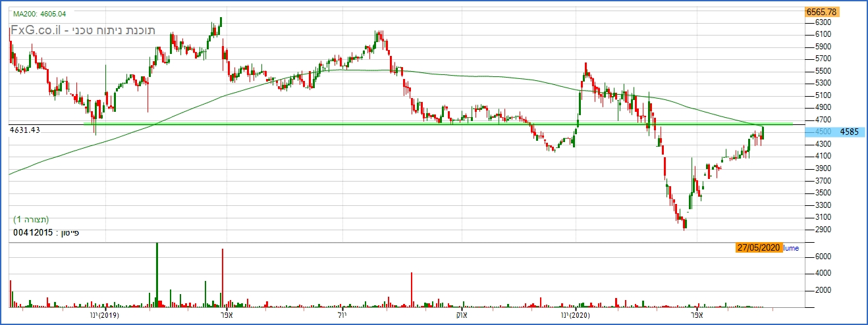Select the 5500 price axis value
The image size is (868, 325).
[824, 71]
